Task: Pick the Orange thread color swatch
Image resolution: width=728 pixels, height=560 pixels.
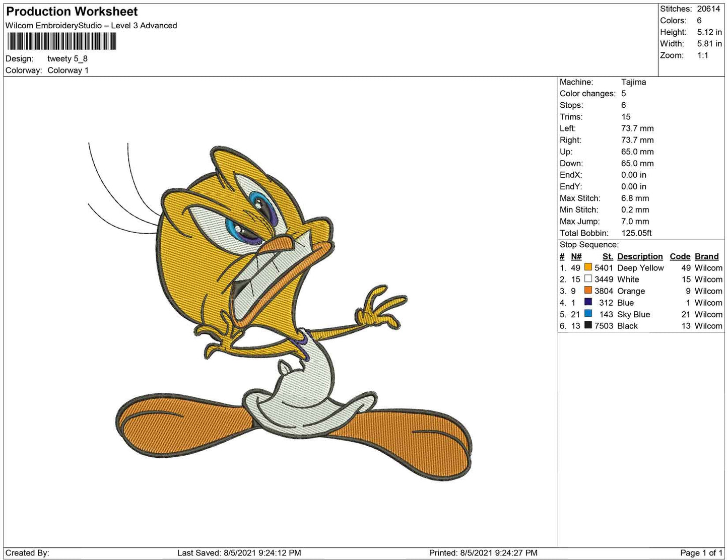Action: coord(588,291)
